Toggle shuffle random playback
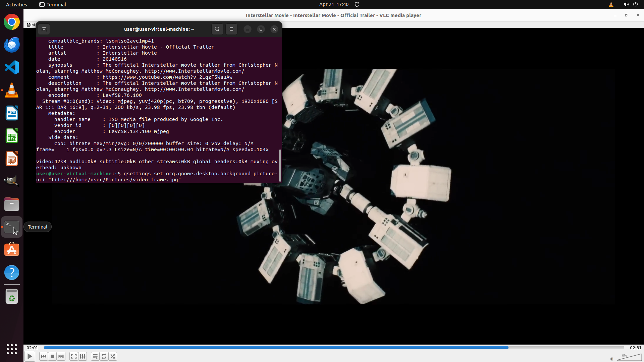The image size is (644, 362). (x=113, y=356)
